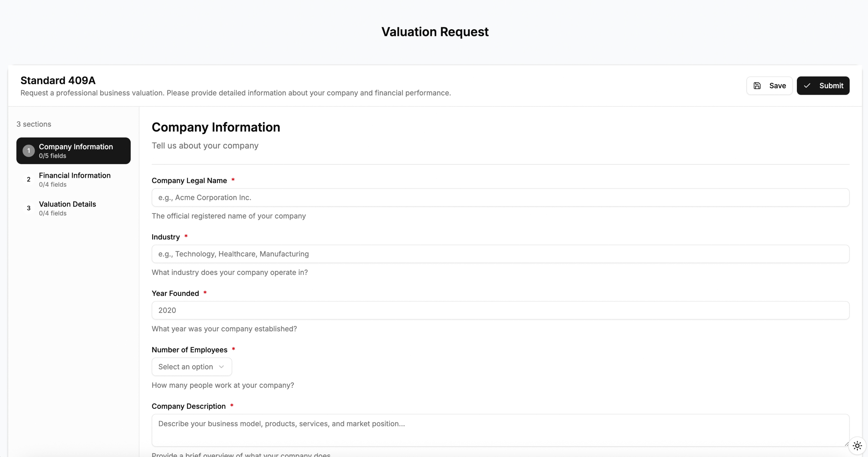Switch to the Financial Information section
Image resolution: width=868 pixels, height=457 pixels.
point(74,179)
